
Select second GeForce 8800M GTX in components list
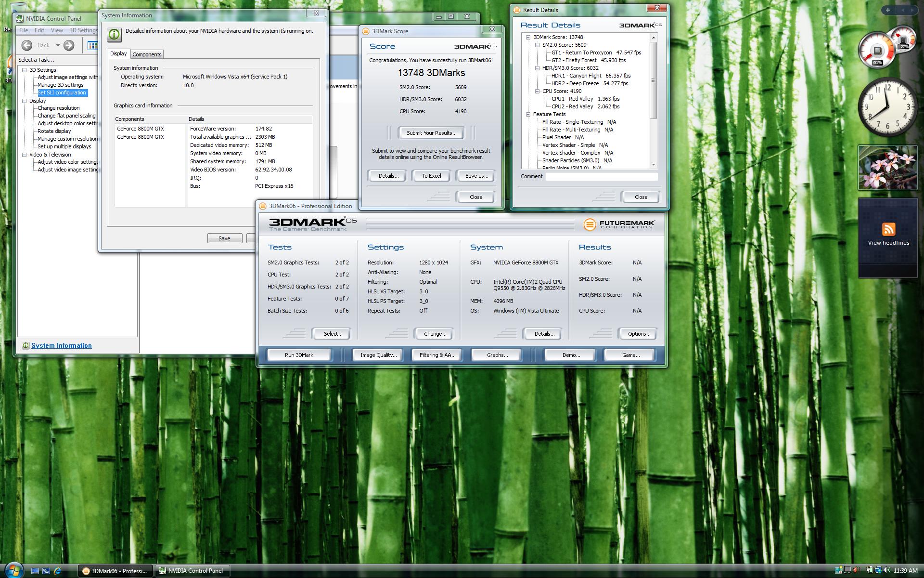click(x=141, y=137)
